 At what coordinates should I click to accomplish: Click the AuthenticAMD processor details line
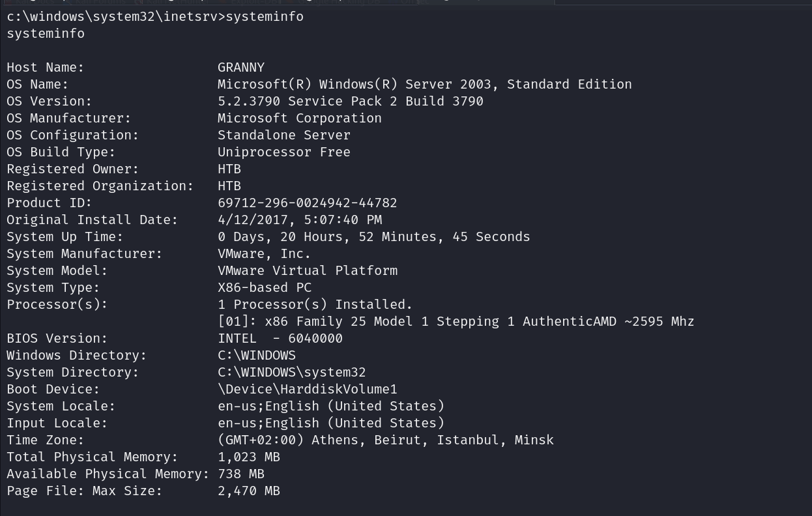(x=456, y=321)
